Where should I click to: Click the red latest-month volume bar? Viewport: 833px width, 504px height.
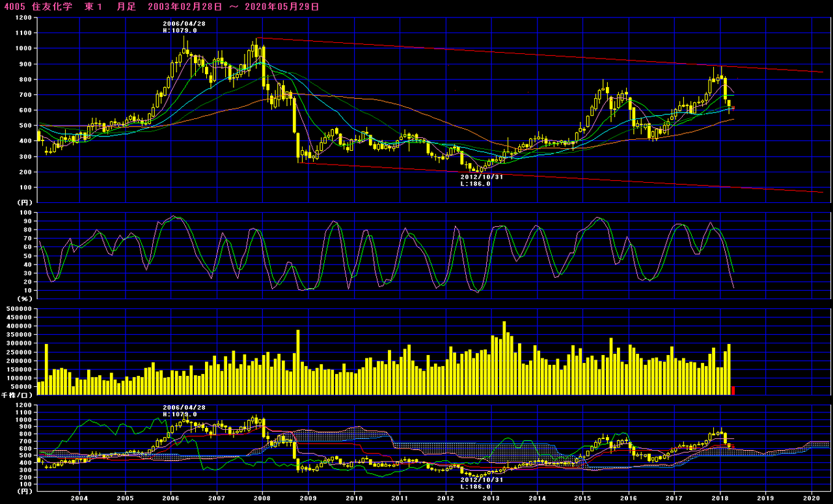(x=733, y=390)
